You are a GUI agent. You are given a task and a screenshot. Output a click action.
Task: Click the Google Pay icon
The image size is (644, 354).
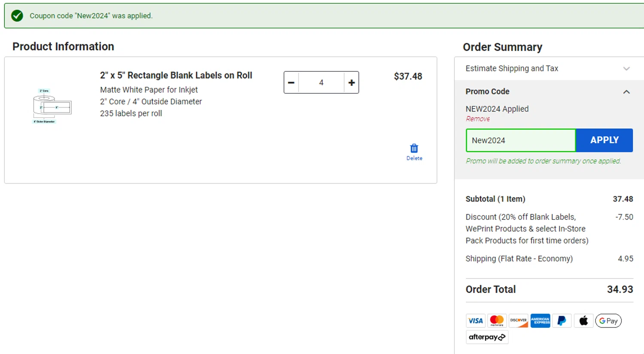coord(608,320)
